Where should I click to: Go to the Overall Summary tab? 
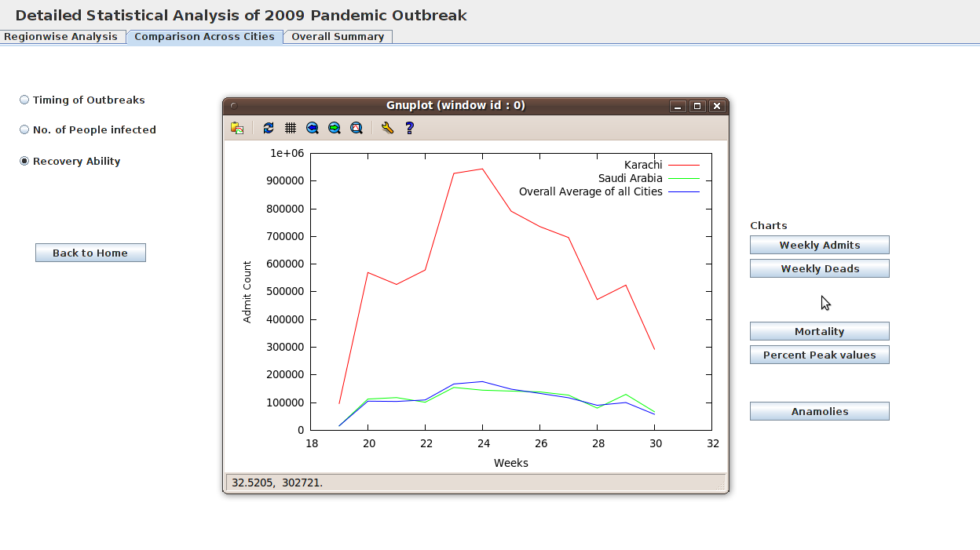(x=338, y=37)
